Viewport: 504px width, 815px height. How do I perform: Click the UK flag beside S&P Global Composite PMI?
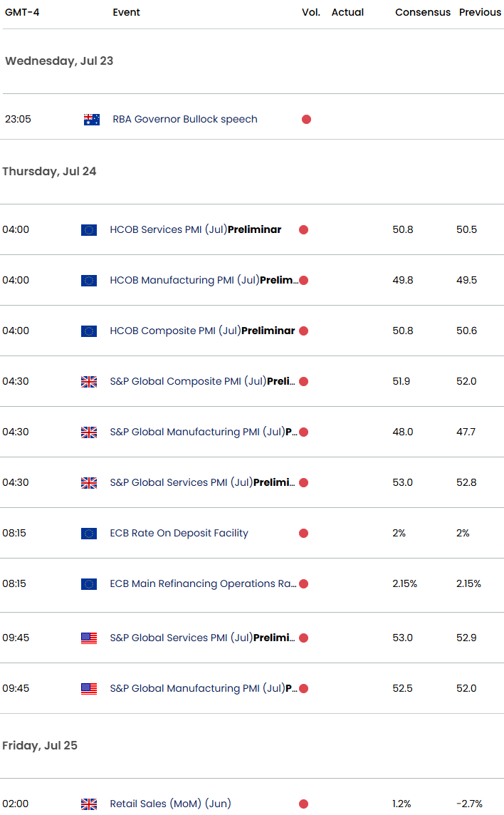89,382
